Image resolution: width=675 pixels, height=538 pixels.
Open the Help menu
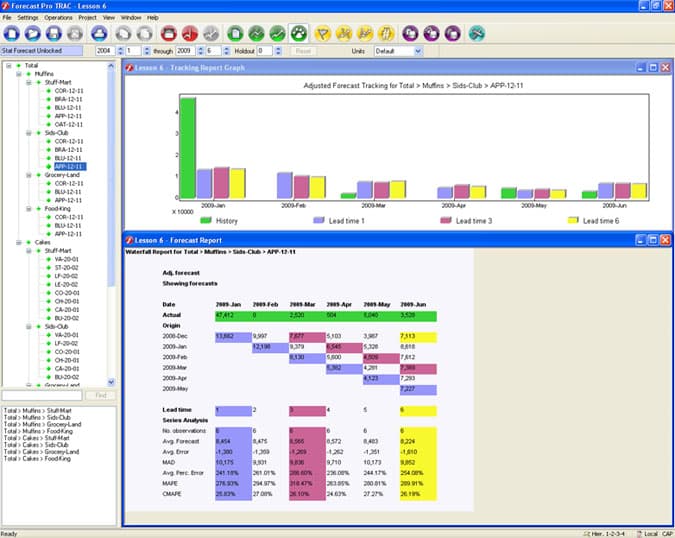pyautogui.click(x=153, y=18)
